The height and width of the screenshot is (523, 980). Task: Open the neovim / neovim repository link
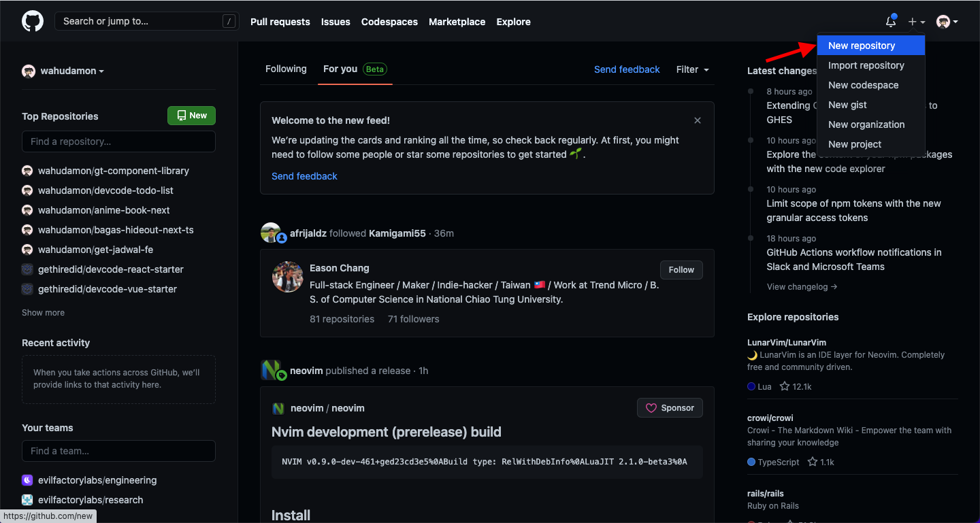click(x=327, y=408)
